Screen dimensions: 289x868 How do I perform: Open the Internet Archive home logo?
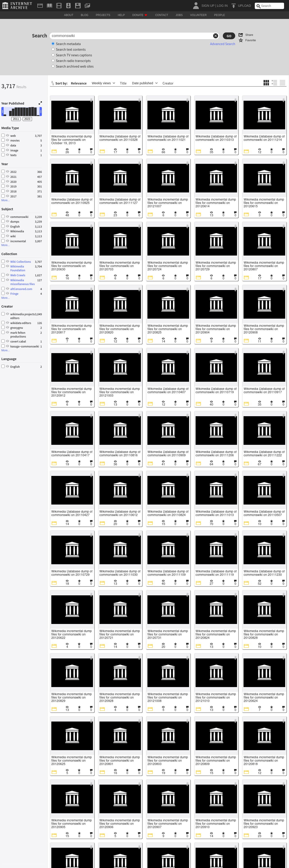click(17, 5)
